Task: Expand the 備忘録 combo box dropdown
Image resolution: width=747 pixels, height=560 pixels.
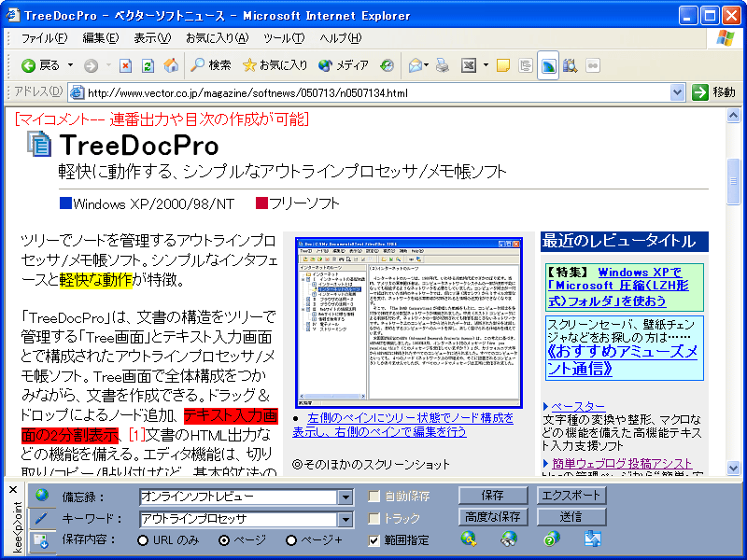Action: coord(345,497)
